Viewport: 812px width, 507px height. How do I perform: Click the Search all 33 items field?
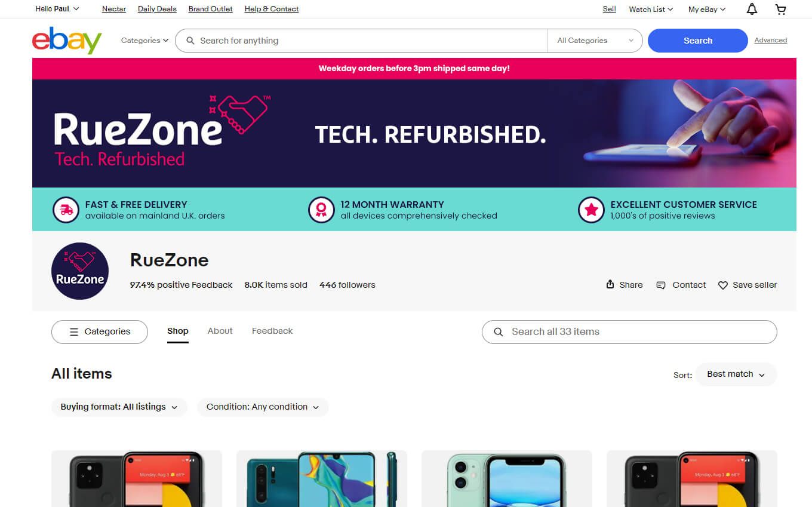(x=629, y=332)
